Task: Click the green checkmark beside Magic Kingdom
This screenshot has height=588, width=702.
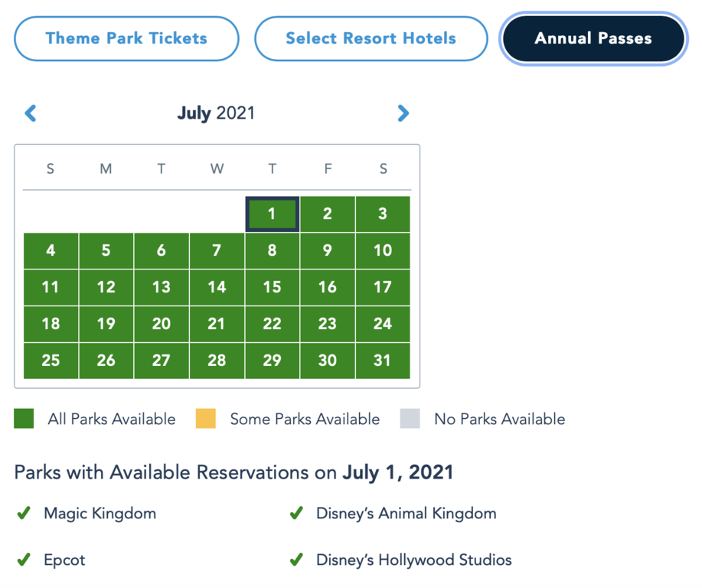Action: 24,513
